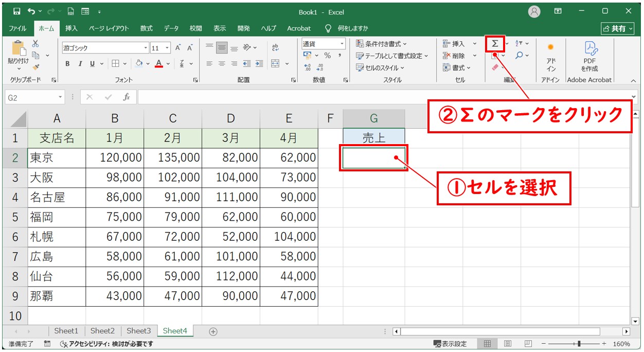Viewport: 644px width, 352px height.
Task: Open the number format 通貨 dropdown
Action: click(x=342, y=44)
